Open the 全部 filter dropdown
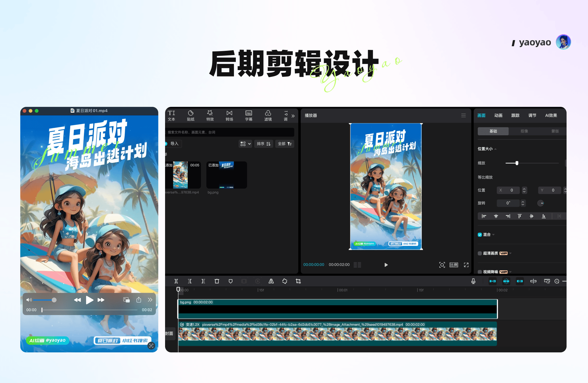This screenshot has width=588, height=383. click(285, 144)
